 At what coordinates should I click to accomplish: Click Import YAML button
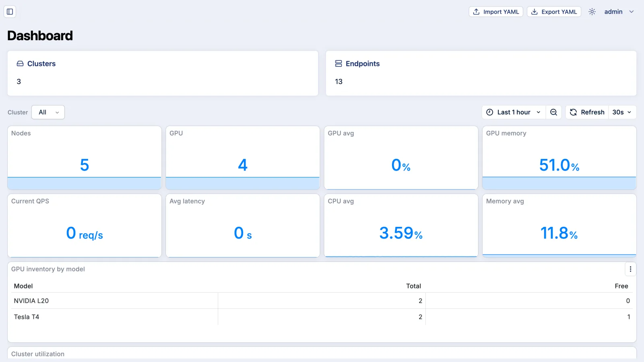496,12
